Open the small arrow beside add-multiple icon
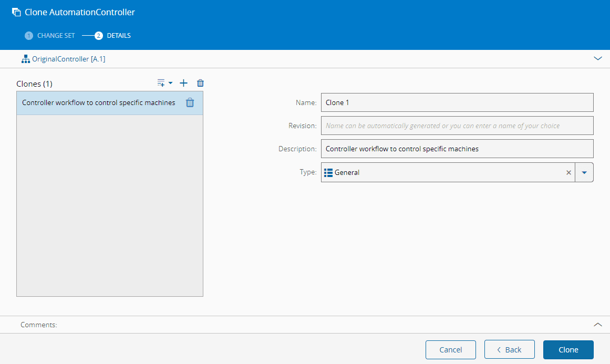 [170, 83]
